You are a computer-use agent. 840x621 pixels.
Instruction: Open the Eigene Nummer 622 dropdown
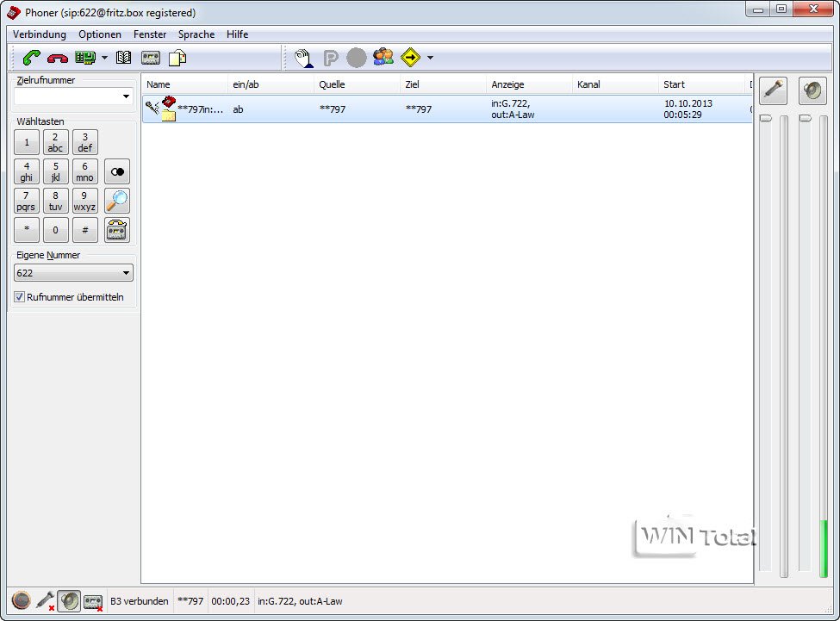pos(126,273)
